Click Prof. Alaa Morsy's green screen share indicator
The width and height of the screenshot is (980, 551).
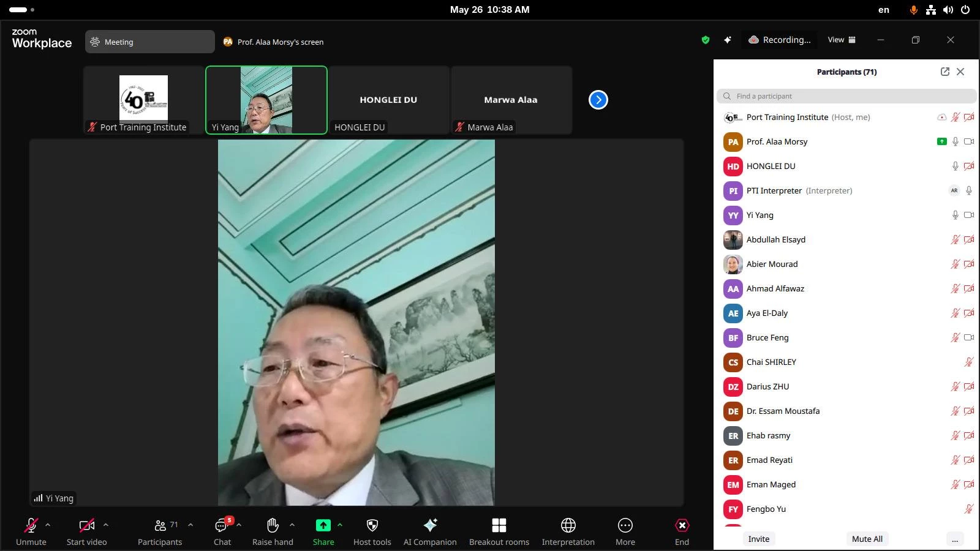click(x=942, y=141)
